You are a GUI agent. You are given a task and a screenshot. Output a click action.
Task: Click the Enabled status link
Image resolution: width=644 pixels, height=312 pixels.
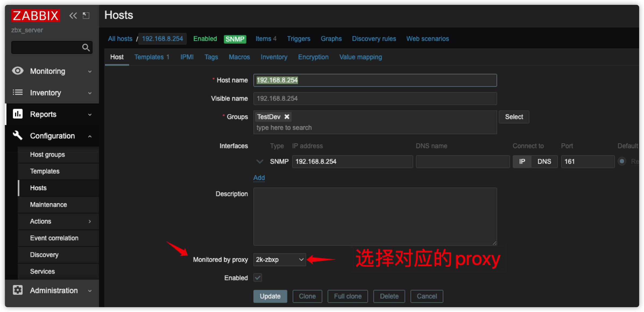point(205,39)
